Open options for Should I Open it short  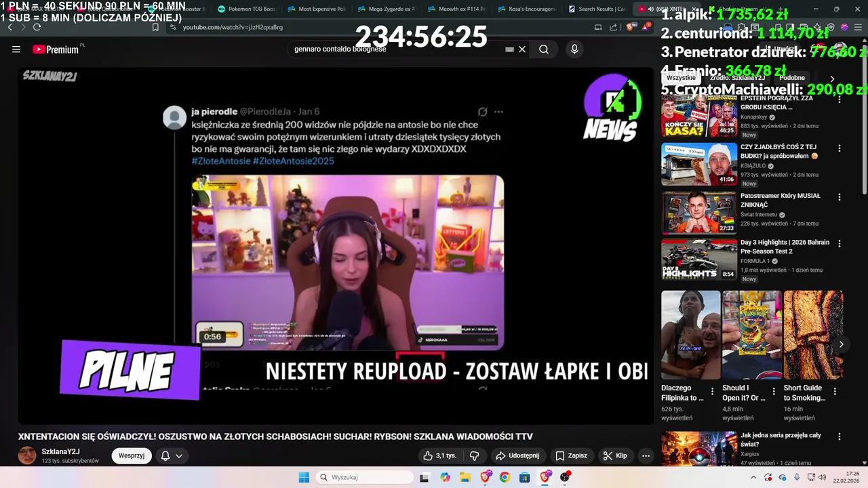tap(774, 391)
